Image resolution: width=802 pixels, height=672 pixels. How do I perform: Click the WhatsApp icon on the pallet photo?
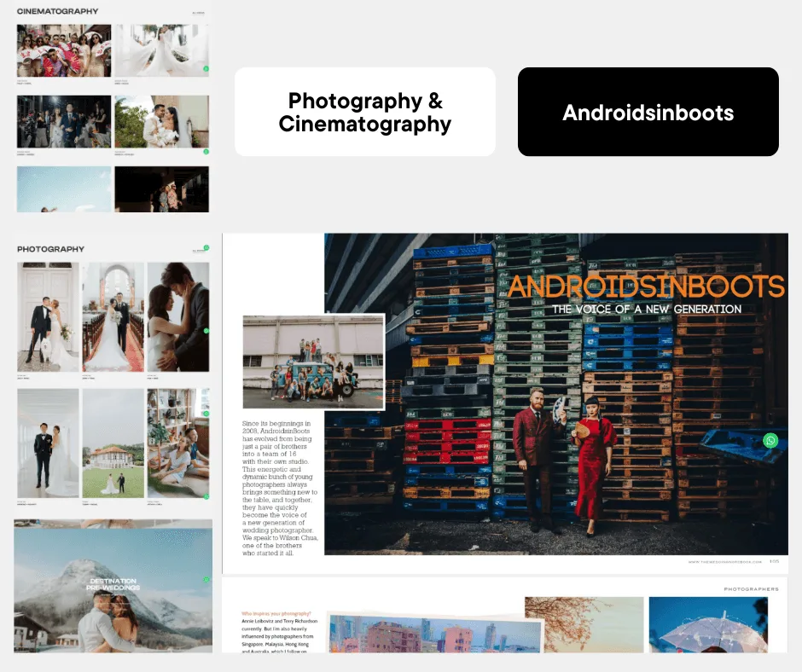pyautogui.click(x=770, y=441)
